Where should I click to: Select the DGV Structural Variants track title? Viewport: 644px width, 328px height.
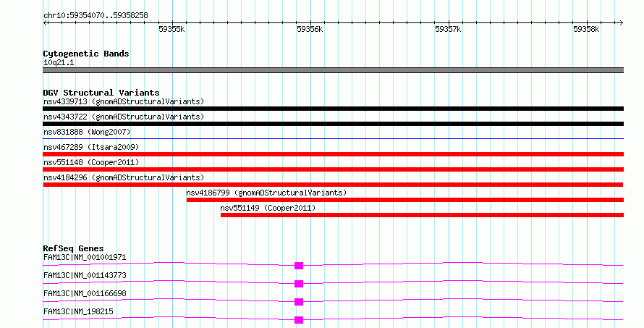tap(101, 93)
